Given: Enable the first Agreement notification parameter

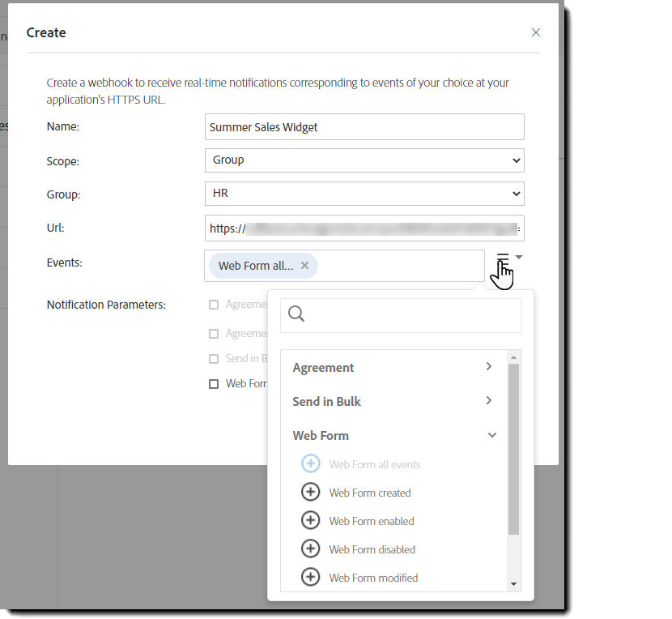Looking at the screenshot, I should pyautogui.click(x=215, y=304).
